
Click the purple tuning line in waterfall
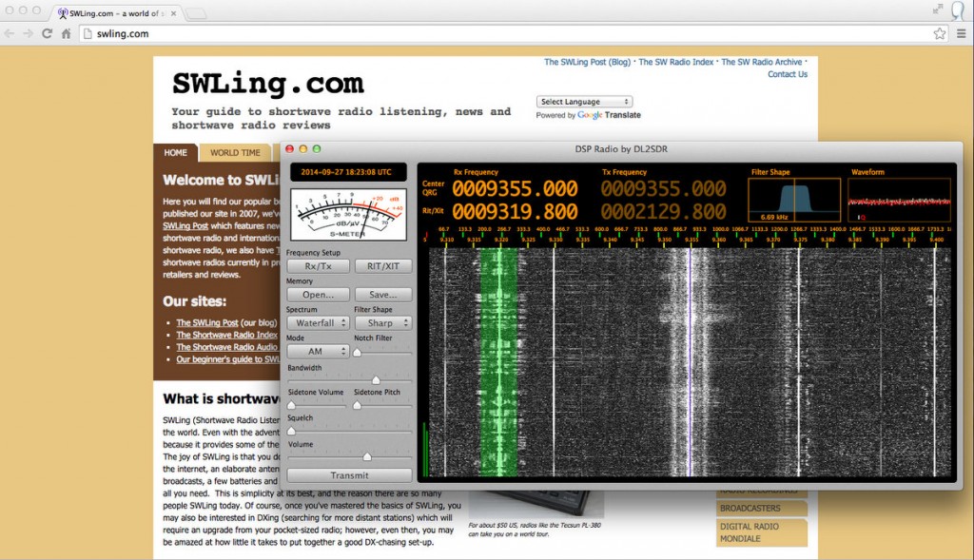[691, 362]
